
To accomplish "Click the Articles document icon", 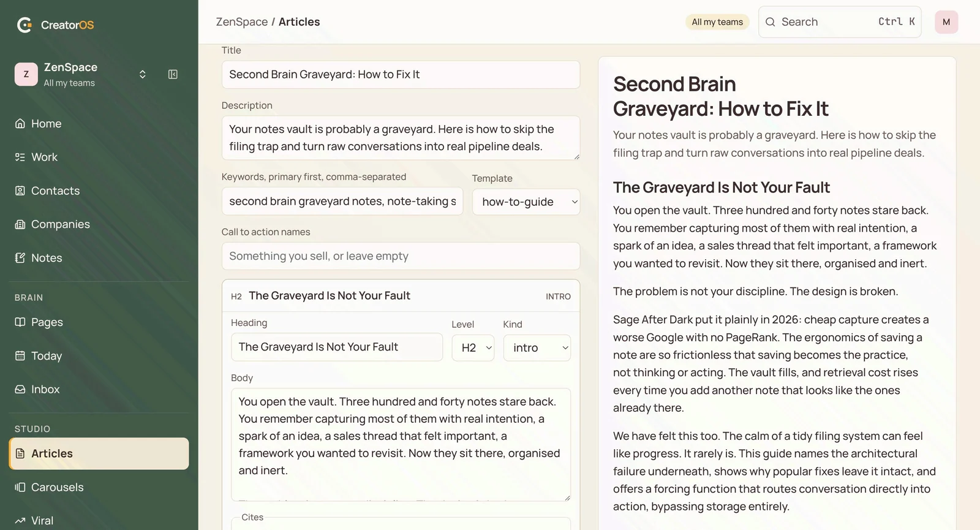I will coord(20,453).
